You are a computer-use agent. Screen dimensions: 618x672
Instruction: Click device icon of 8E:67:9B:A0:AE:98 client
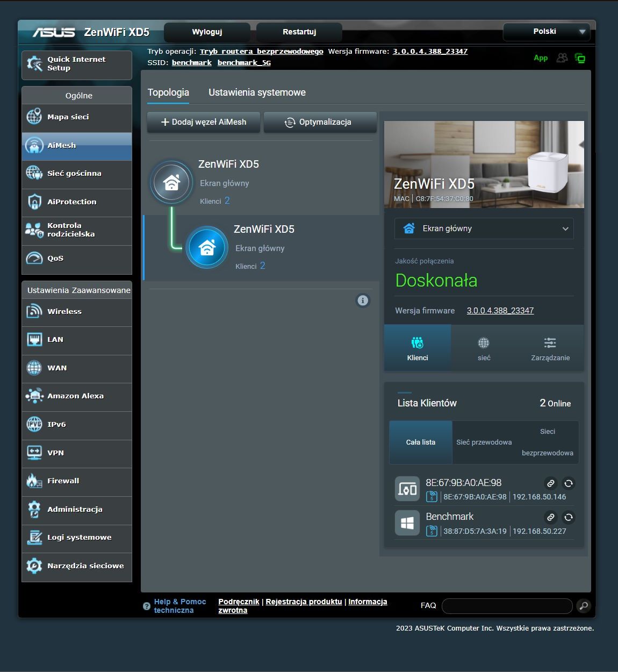coord(407,489)
